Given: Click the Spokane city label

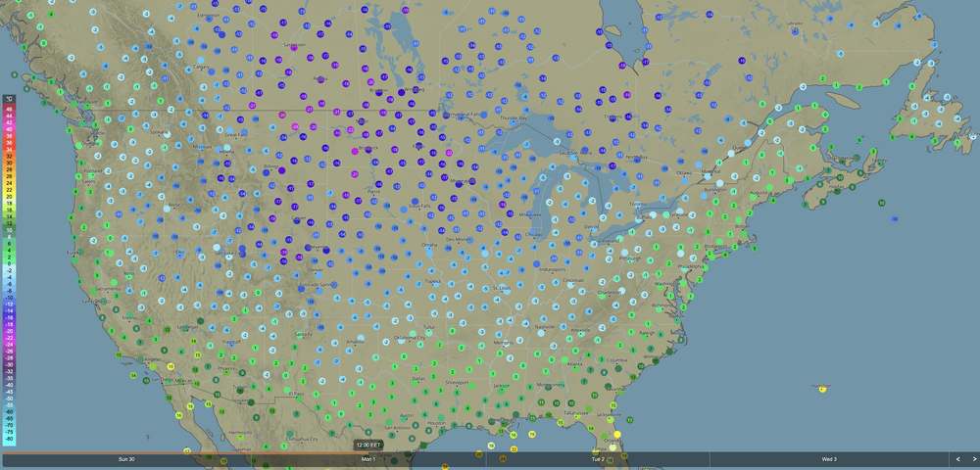Looking at the screenshot, I should tap(159, 133).
